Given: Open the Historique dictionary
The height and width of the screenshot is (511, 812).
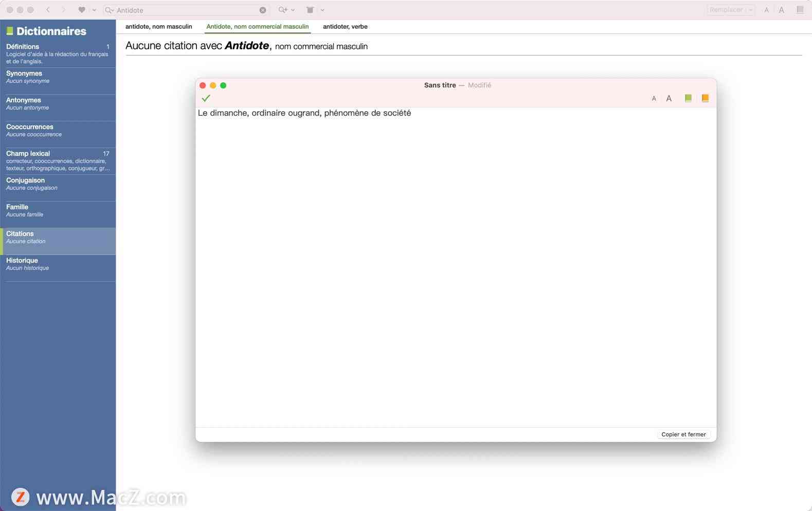Looking at the screenshot, I should tap(58, 268).
